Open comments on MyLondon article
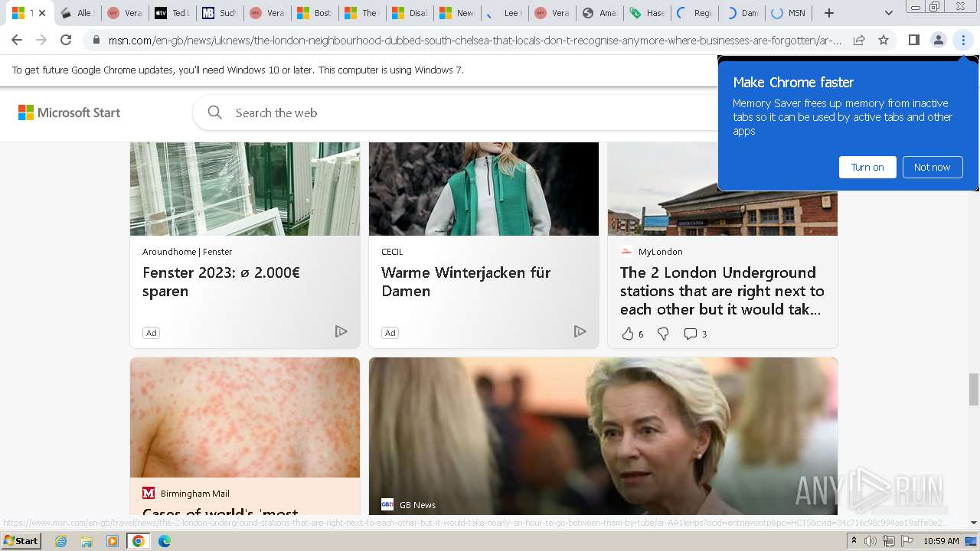 694,334
